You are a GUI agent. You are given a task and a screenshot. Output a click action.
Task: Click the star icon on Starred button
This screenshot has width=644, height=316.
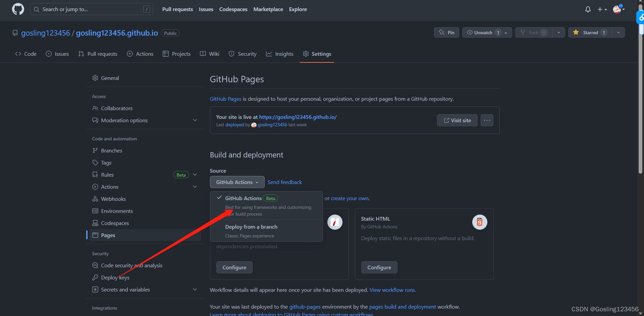[576, 32]
